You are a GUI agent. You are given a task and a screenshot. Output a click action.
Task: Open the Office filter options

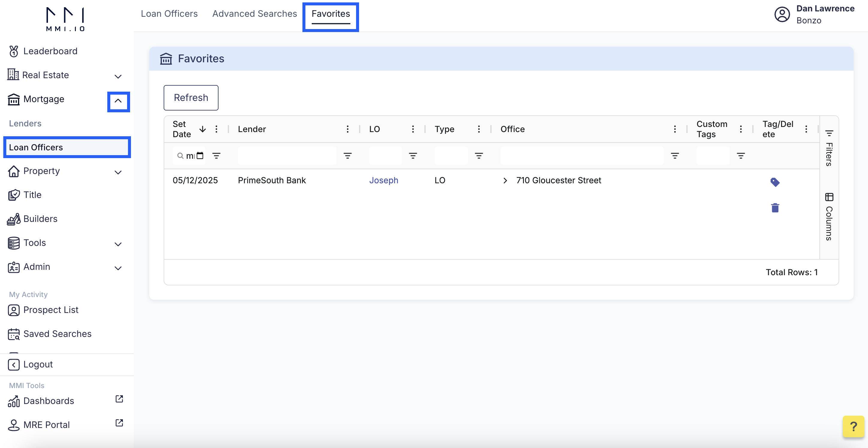point(675,155)
